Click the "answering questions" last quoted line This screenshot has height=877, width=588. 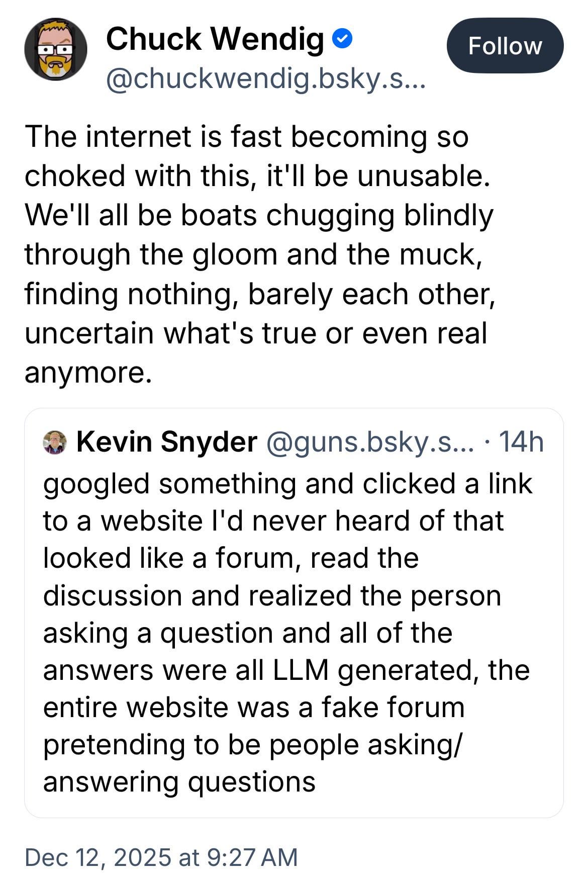pos(179,781)
